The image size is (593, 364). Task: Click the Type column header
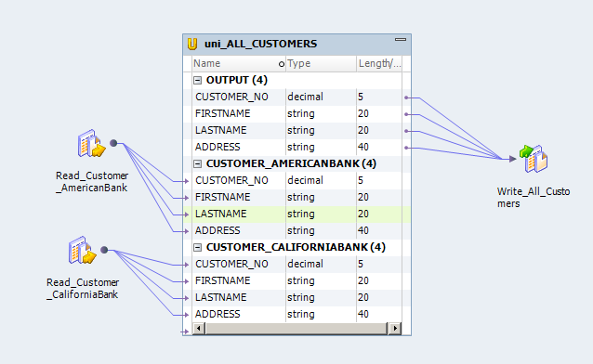coord(321,63)
